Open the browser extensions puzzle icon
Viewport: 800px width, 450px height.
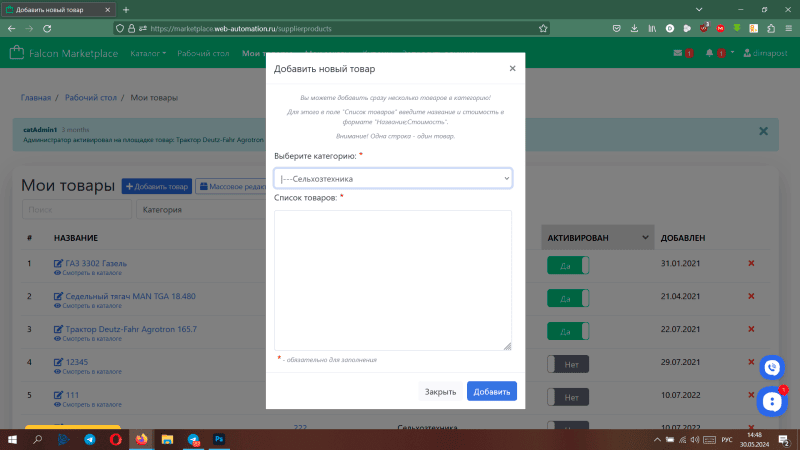coord(771,29)
